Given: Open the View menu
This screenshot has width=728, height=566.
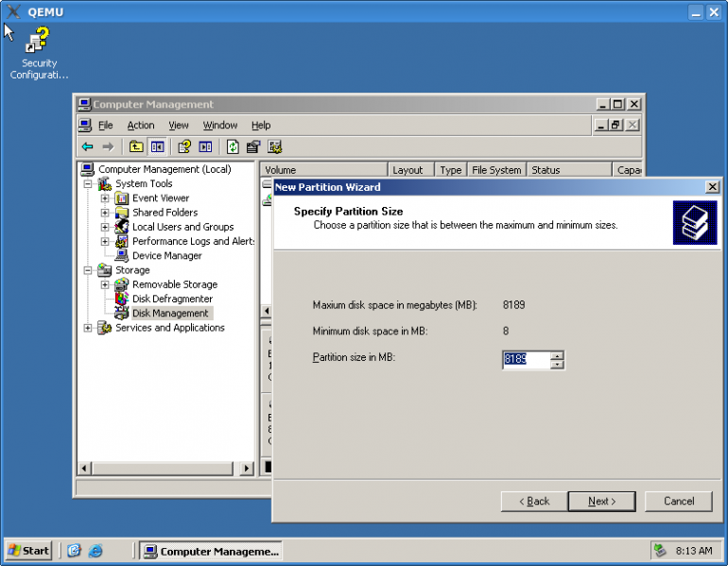Looking at the screenshot, I should 179,125.
